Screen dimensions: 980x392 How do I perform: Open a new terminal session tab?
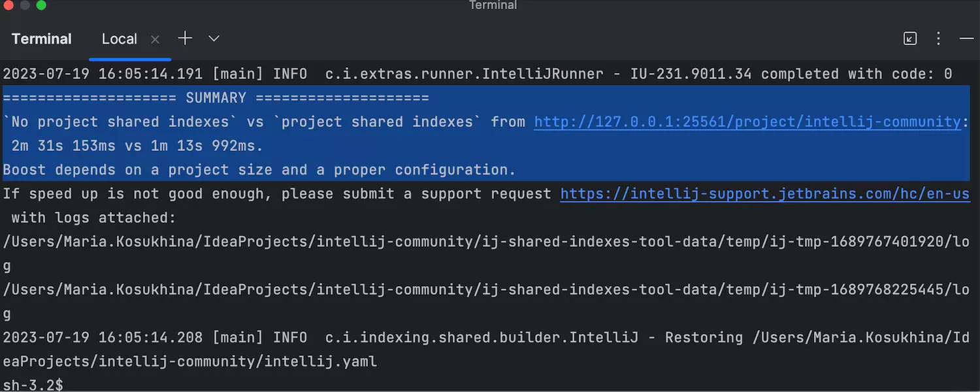(185, 39)
